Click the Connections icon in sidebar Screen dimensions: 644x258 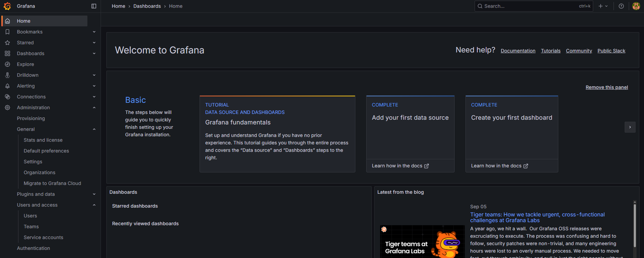[x=7, y=97]
